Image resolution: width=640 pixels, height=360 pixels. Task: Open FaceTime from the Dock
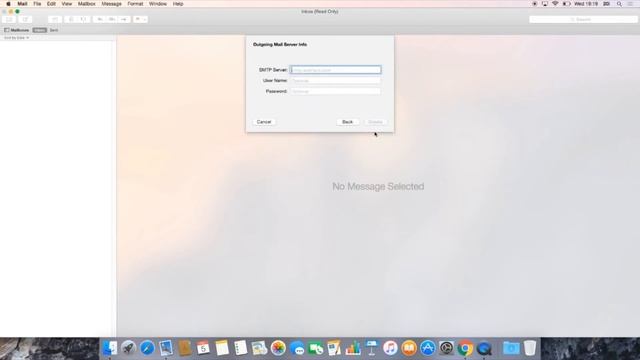(x=316, y=348)
